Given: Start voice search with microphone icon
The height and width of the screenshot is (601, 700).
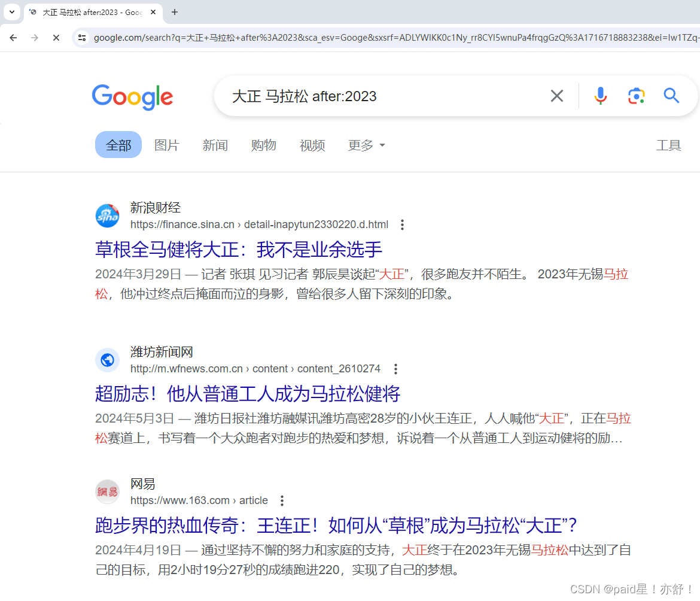Looking at the screenshot, I should click(x=601, y=96).
